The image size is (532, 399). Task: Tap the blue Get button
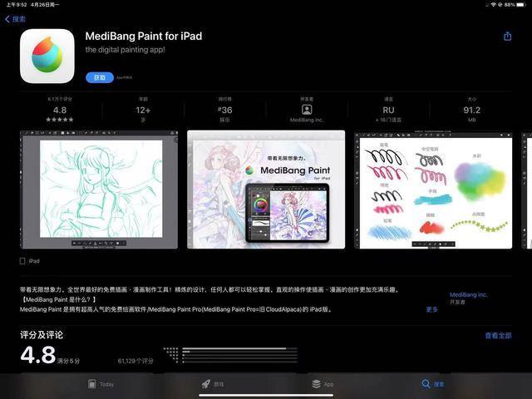coord(100,77)
